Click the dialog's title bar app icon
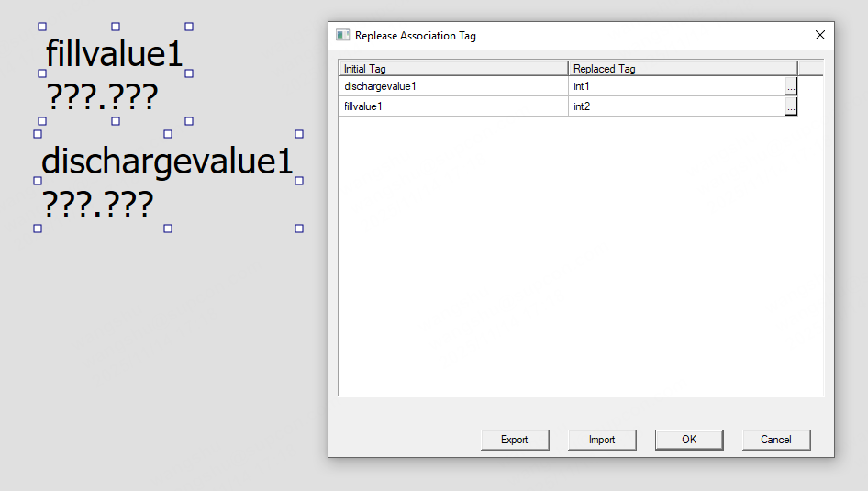The height and width of the screenshot is (491, 868). point(343,36)
